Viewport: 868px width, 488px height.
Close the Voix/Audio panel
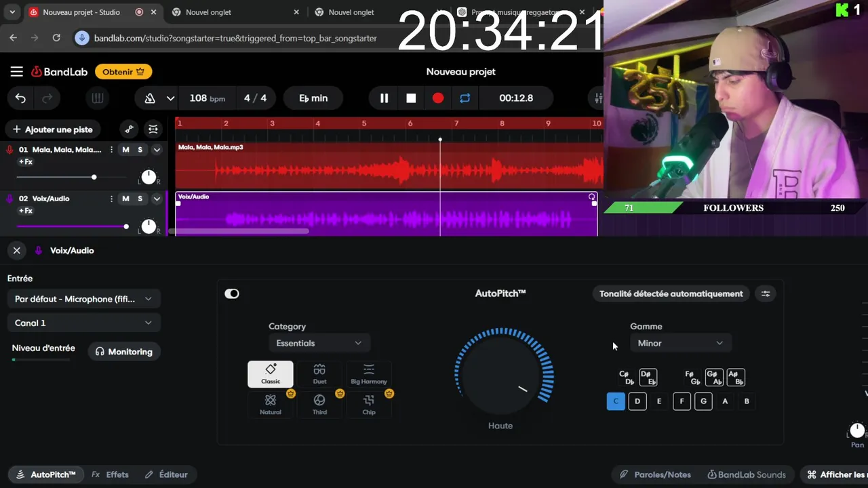pyautogui.click(x=17, y=251)
